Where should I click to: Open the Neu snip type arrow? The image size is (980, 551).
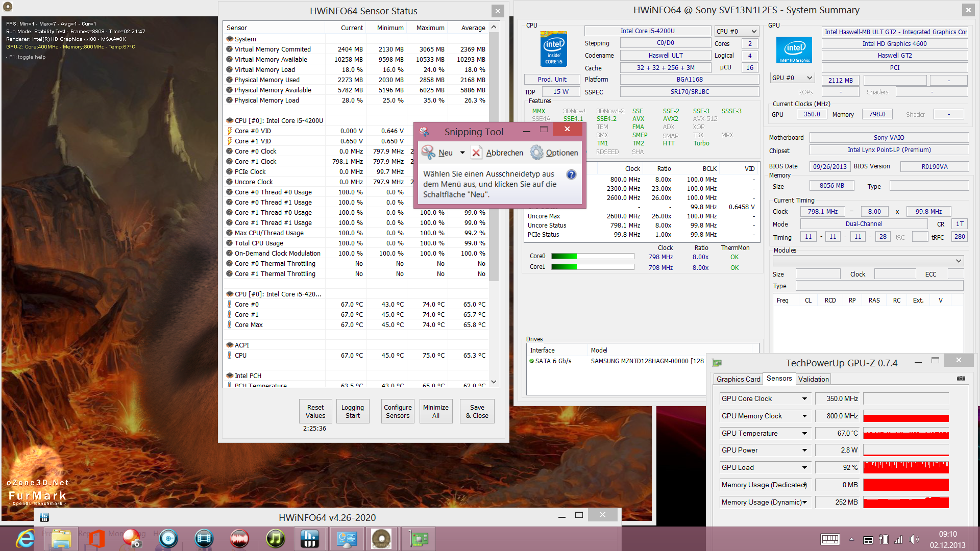462,153
